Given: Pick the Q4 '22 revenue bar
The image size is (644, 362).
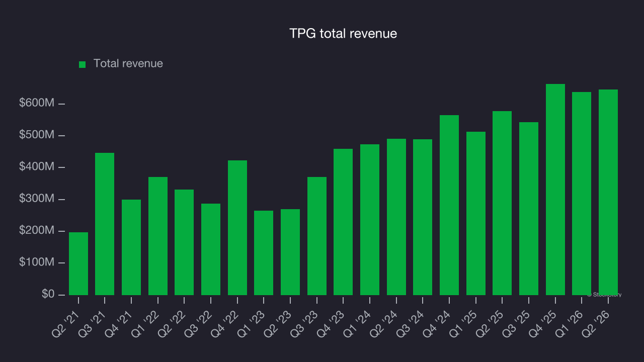Looking at the screenshot, I should tap(237, 228).
